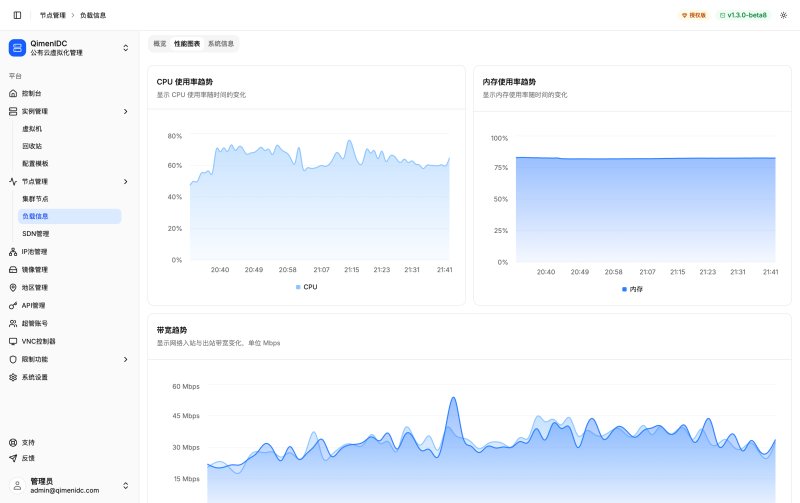Switch to the 概览 tab
Image resolution: width=800 pixels, height=503 pixels.
click(160, 44)
